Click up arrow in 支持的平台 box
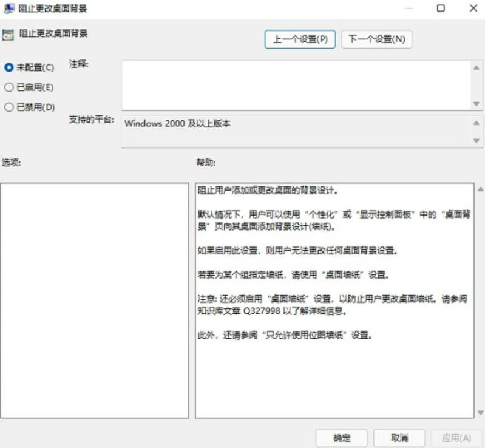Image resolution: width=485 pixels, height=448 pixels. [x=477, y=122]
